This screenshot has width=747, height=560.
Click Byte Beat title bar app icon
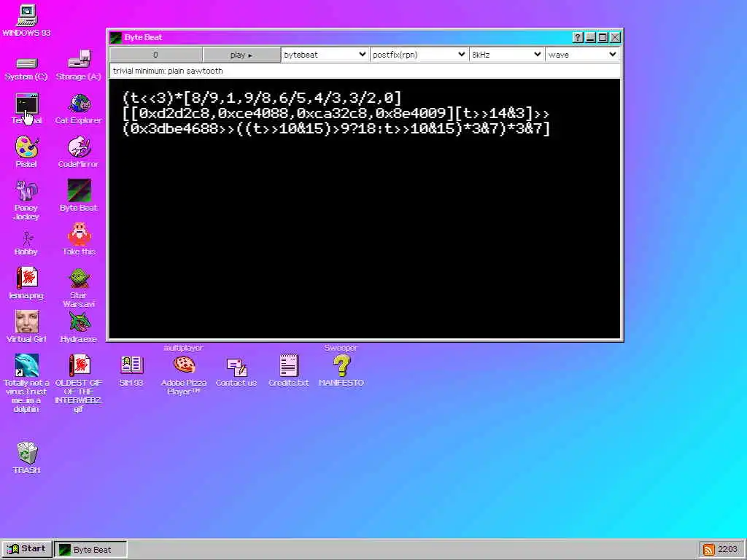point(116,37)
